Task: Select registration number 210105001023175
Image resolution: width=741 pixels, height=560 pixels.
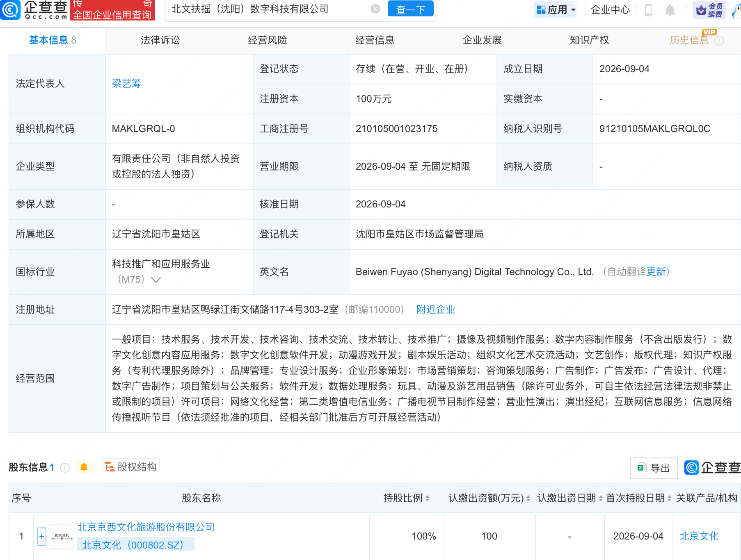Action: [397, 129]
